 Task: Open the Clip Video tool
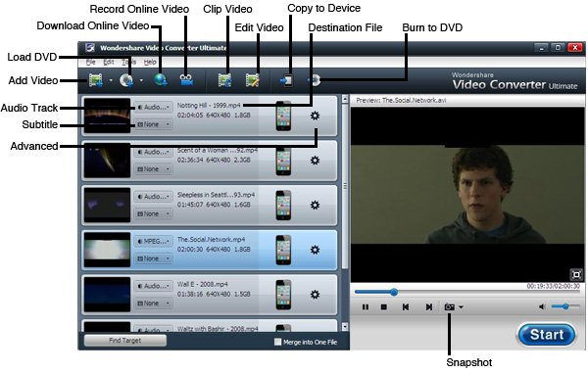point(224,79)
